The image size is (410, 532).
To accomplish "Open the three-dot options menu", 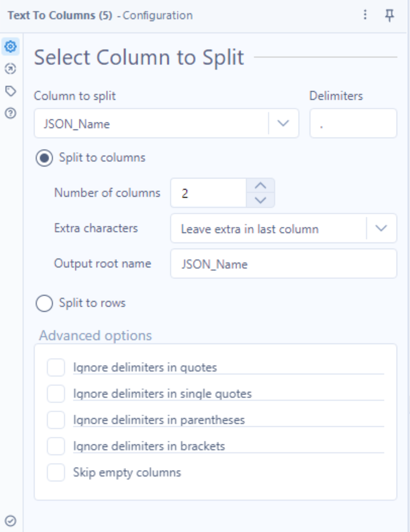I will pyautogui.click(x=365, y=15).
